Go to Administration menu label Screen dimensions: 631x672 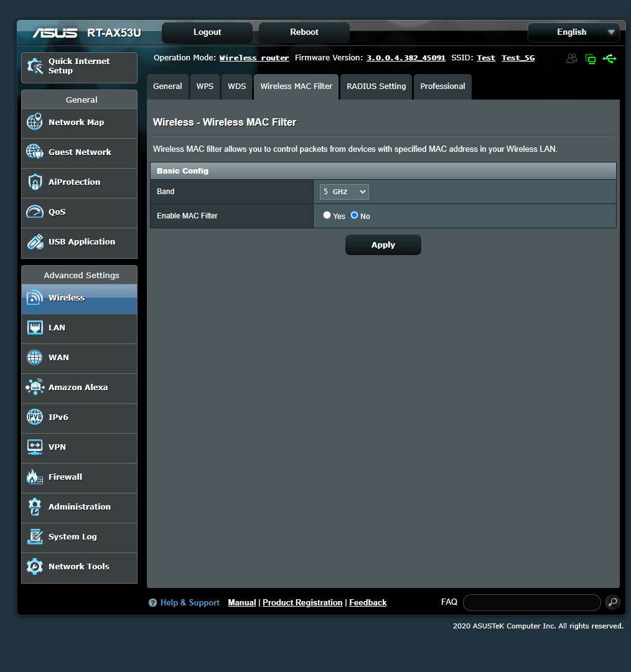[x=79, y=506]
